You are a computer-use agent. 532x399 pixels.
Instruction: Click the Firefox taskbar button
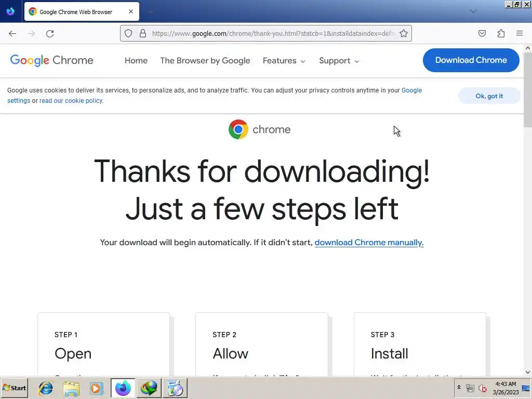[x=123, y=388]
